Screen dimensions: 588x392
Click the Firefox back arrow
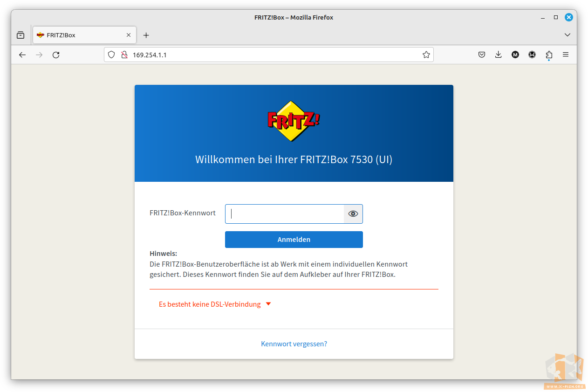tap(22, 55)
